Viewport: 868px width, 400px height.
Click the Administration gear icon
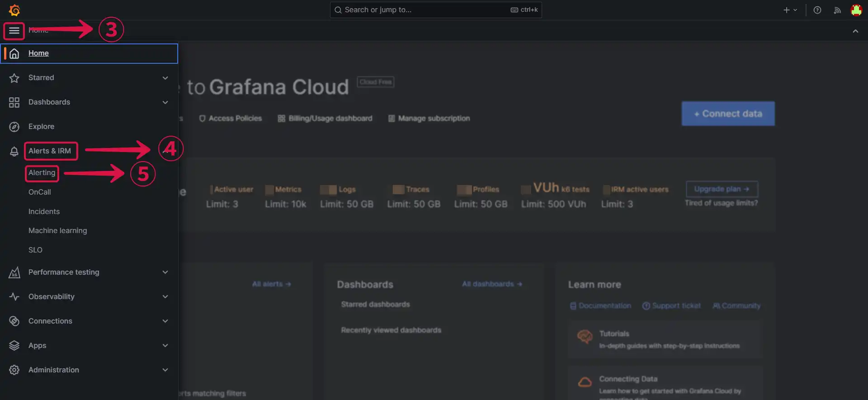pyautogui.click(x=14, y=370)
